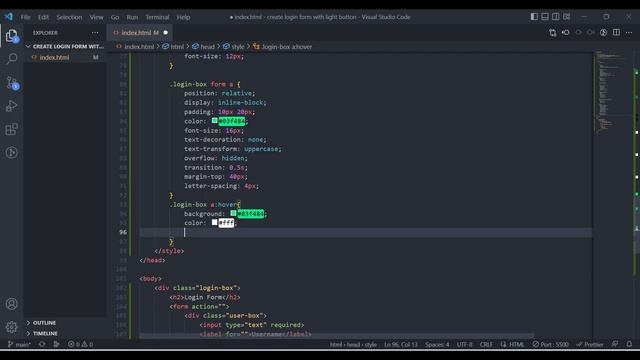Click the UTF-8 encoding indicator
Image resolution: width=640 pixels, height=360 pixels.
pos(464,344)
